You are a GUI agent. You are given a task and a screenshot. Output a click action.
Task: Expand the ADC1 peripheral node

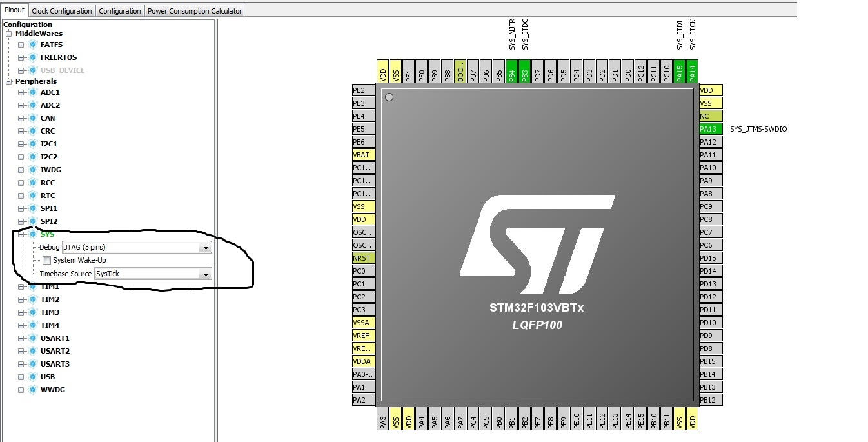pyautogui.click(x=21, y=92)
